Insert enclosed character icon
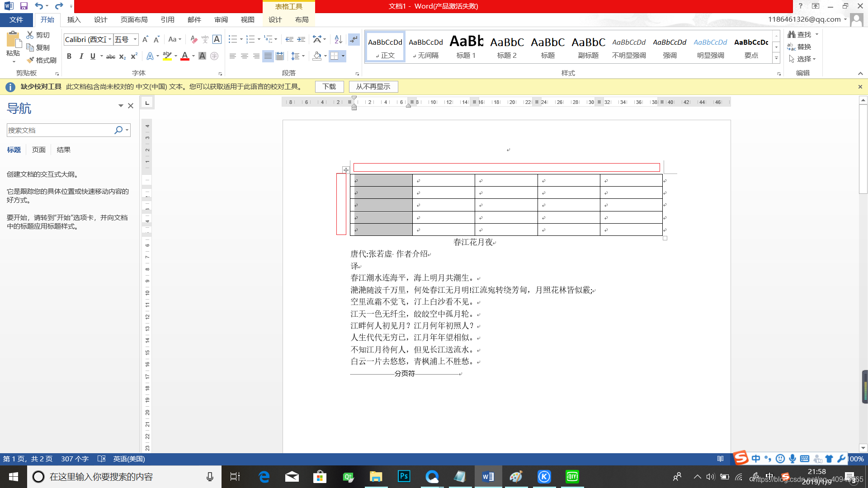Image resolution: width=868 pixels, height=488 pixels. point(214,56)
